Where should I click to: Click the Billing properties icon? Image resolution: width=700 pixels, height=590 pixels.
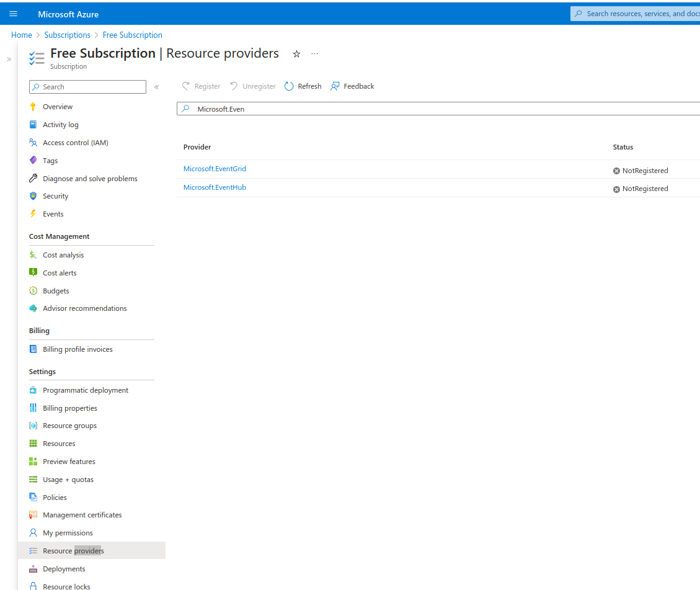coord(33,408)
